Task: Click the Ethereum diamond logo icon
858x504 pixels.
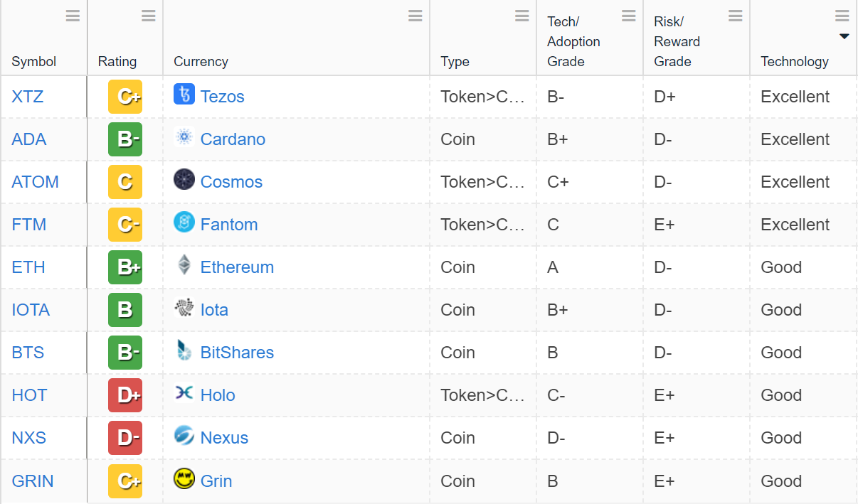Action: (184, 265)
